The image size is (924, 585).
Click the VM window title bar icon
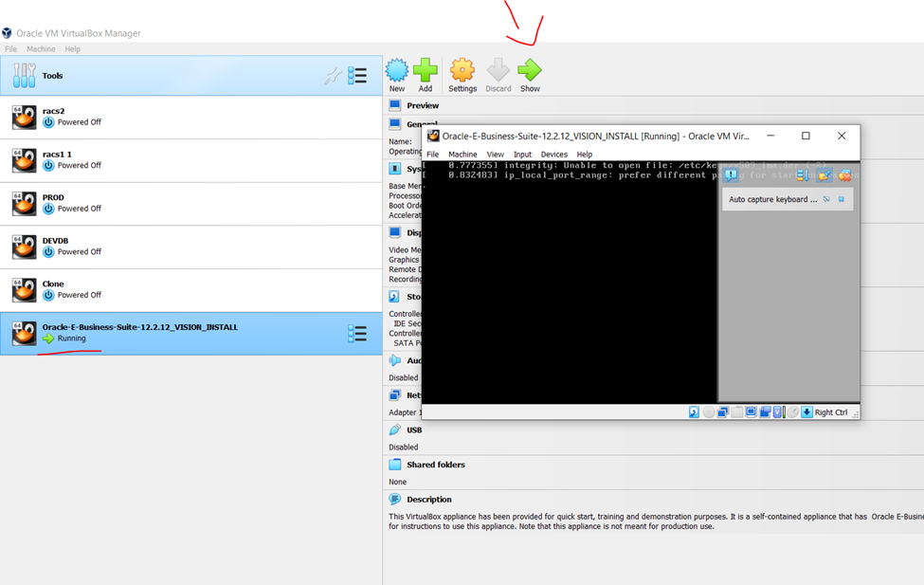pos(433,137)
